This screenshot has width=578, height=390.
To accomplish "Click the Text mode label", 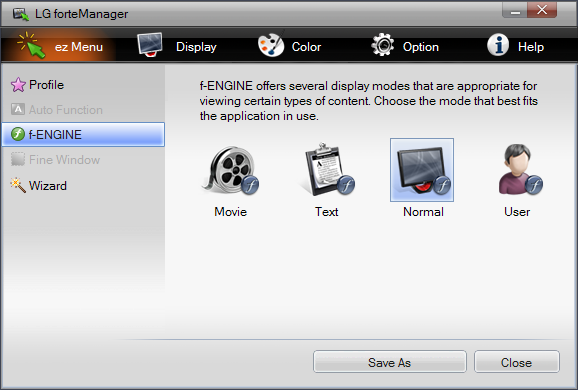I will (327, 212).
